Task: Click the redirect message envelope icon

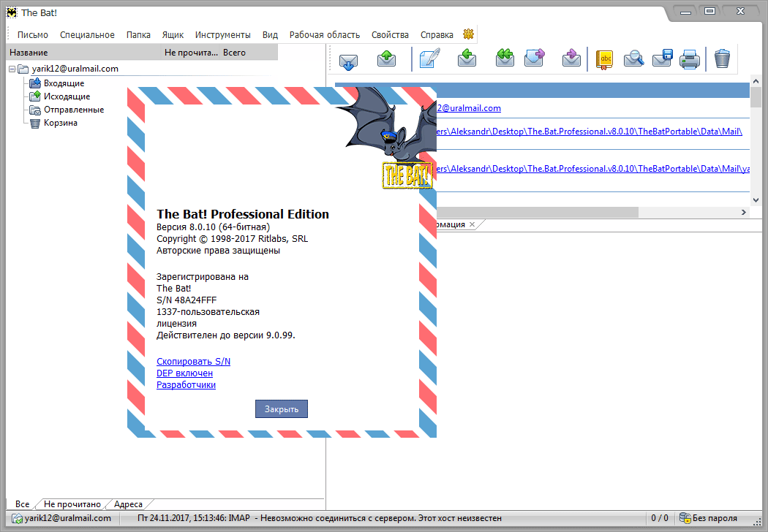Action: pyautogui.click(x=571, y=58)
